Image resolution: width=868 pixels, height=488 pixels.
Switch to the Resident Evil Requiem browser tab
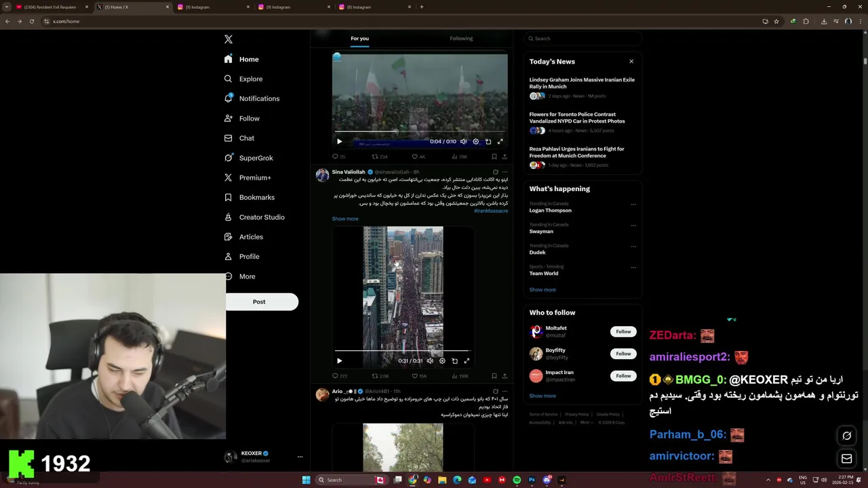(x=50, y=7)
